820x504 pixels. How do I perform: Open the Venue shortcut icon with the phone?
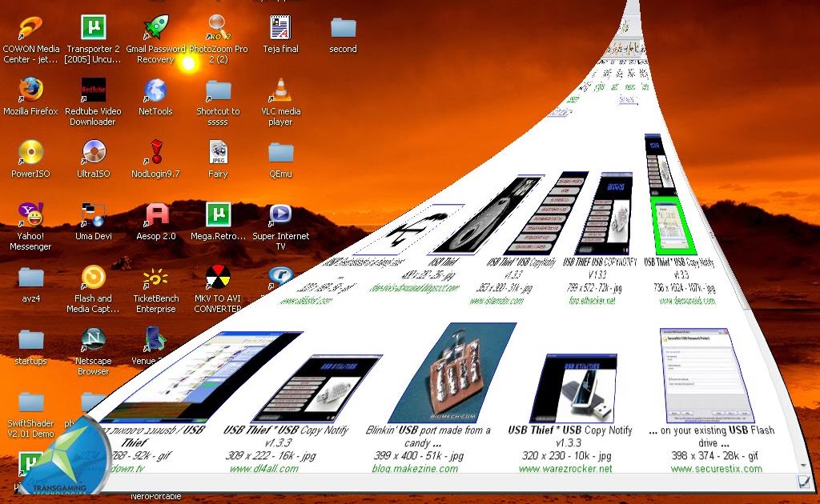click(155, 339)
